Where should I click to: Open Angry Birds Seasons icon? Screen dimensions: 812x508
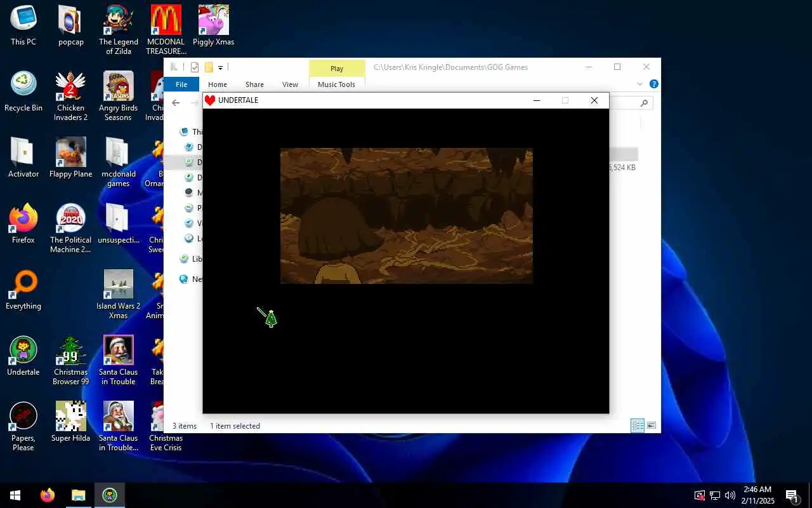tap(119, 97)
